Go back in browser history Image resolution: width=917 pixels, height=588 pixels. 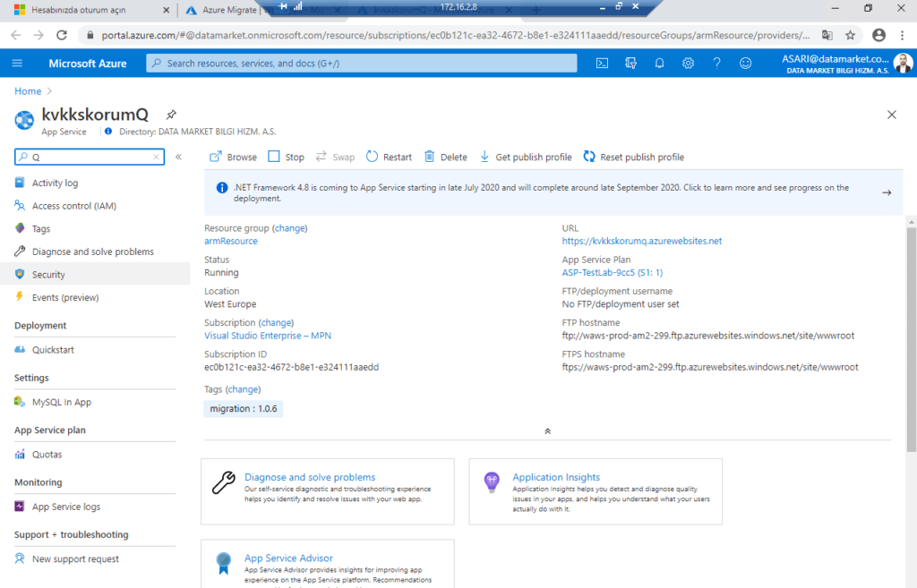point(16,35)
